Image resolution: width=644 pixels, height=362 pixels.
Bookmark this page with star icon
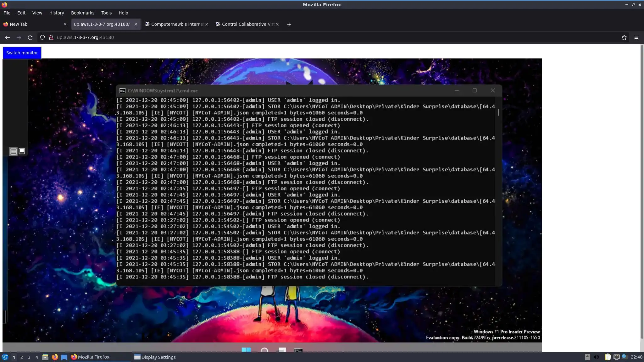coord(624,37)
